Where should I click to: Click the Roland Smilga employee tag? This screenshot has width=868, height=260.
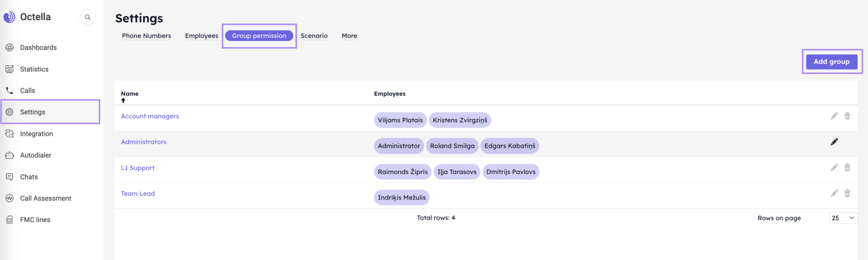tap(452, 146)
